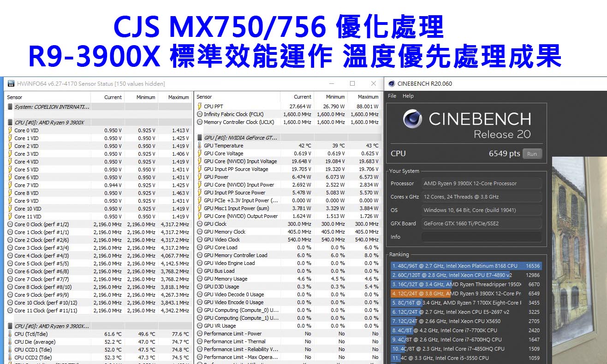Viewport: 607px width, 364px height.
Task: Click the Performance Limit - Power icon
Action: pos(200,334)
